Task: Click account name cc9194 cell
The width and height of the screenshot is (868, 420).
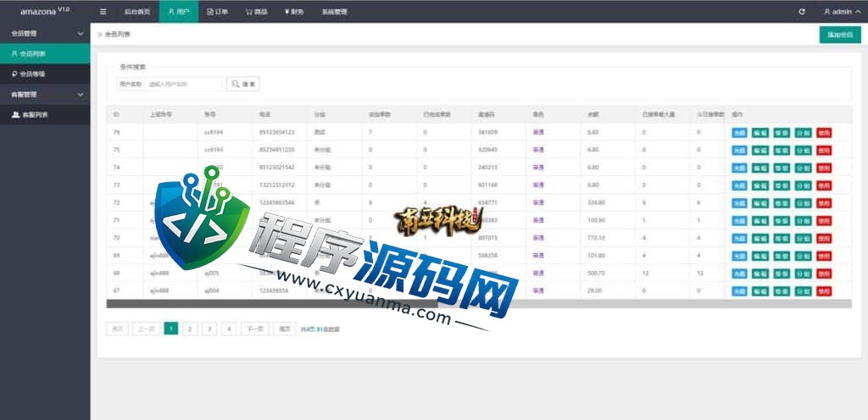Action: 214,133
